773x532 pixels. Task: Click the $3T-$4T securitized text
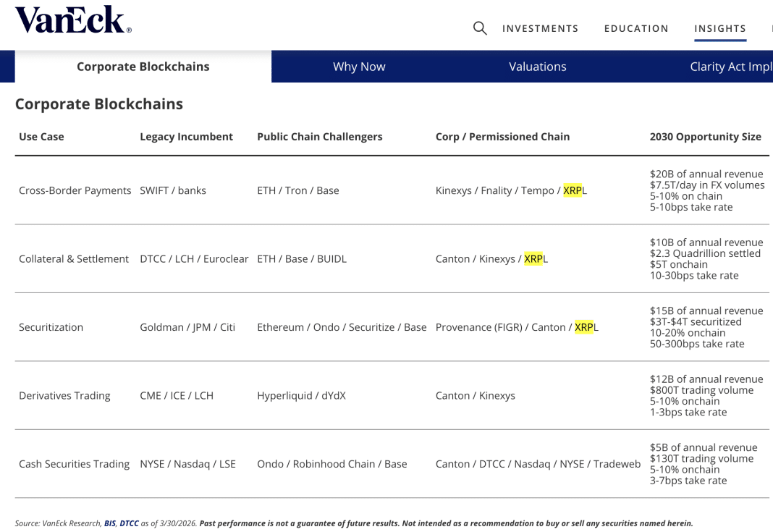pyautogui.click(x=696, y=322)
